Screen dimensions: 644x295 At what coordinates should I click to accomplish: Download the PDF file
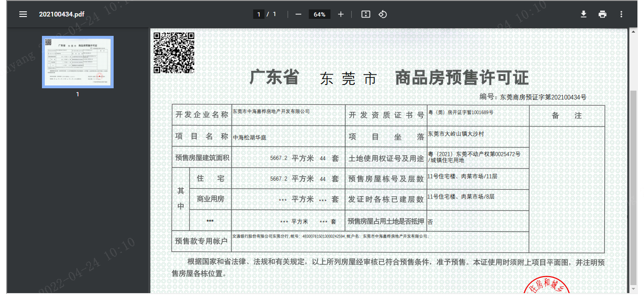[584, 14]
